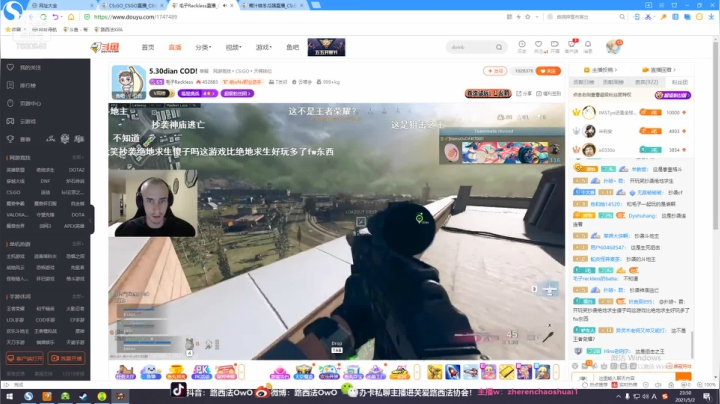Click the page vertical scrollbar

pyautogui.click(x=715, y=138)
